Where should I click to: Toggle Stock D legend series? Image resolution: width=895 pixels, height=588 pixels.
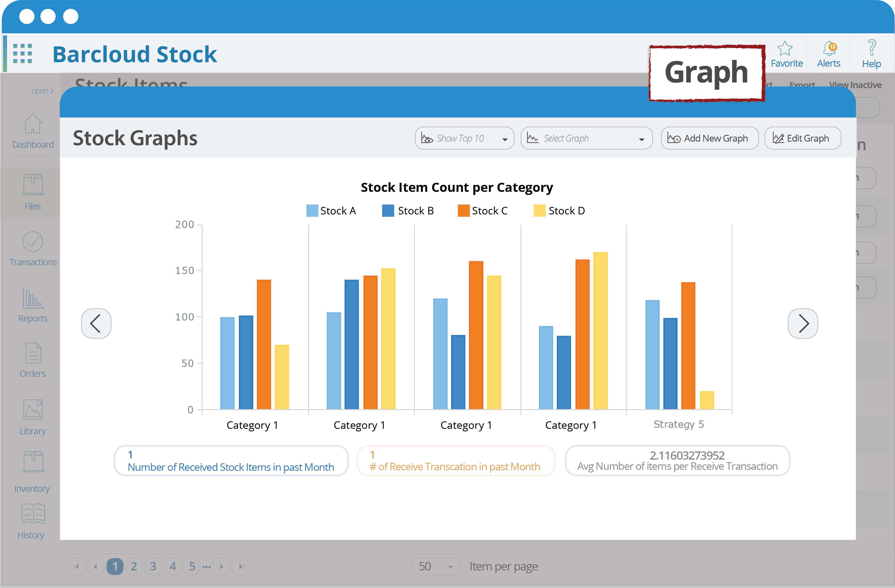click(560, 211)
